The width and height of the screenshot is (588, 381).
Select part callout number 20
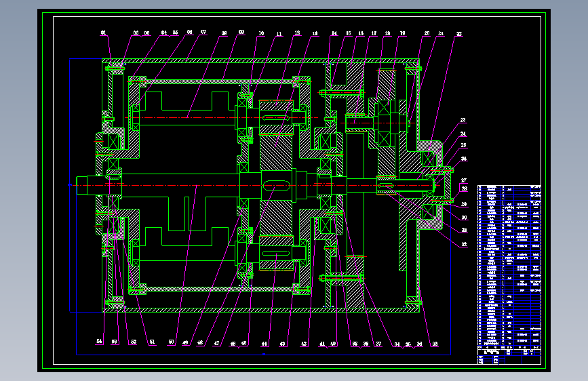pos(427,33)
